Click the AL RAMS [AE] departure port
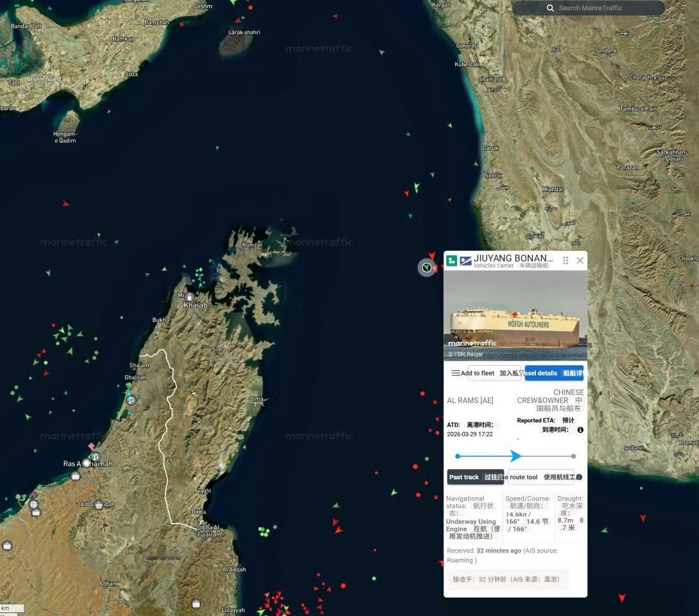 click(x=470, y=400)
